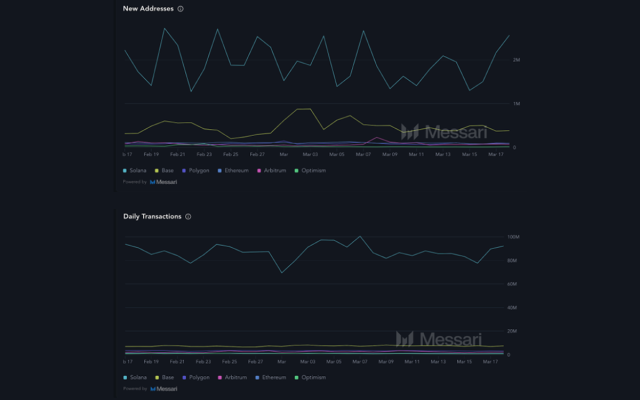
Task: Toggle Optimism in New Addresses legend
Action: [x=312, y=171]
